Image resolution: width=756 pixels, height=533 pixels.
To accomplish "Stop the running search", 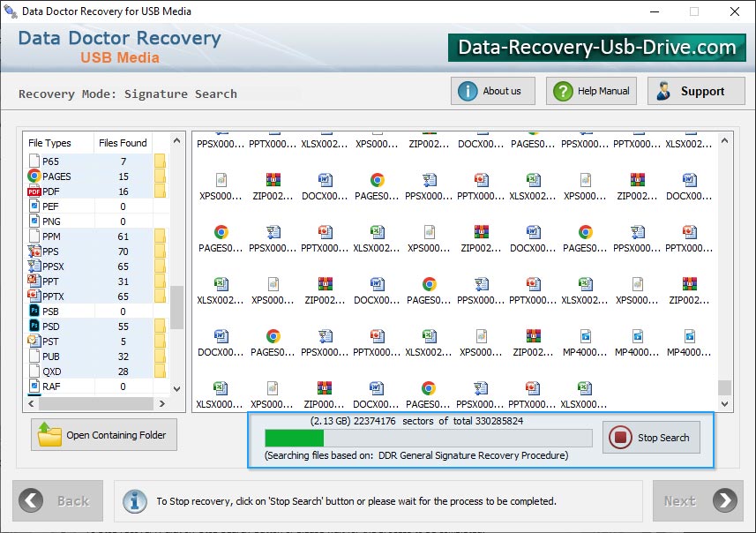I will coord(651,438).
